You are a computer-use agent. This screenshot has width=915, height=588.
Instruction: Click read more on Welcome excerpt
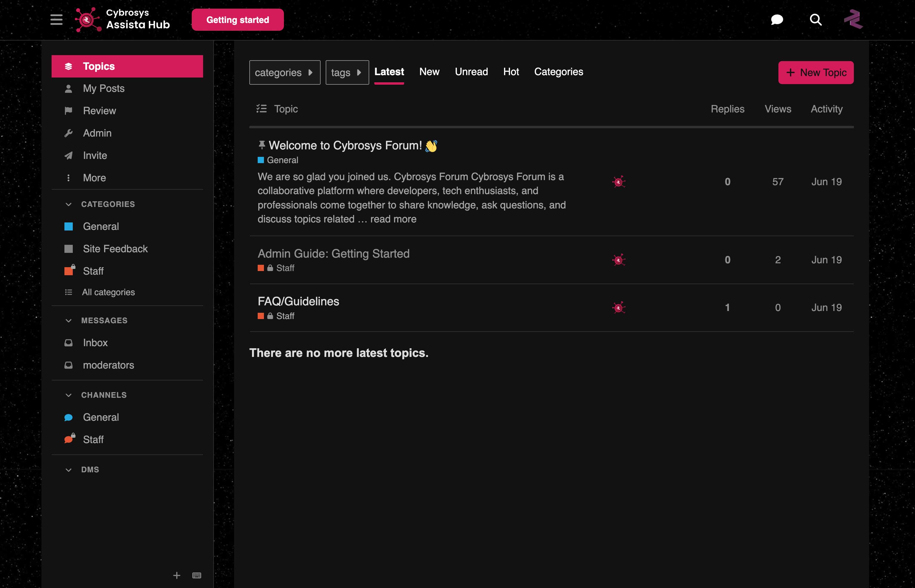[x=393, y=219]
